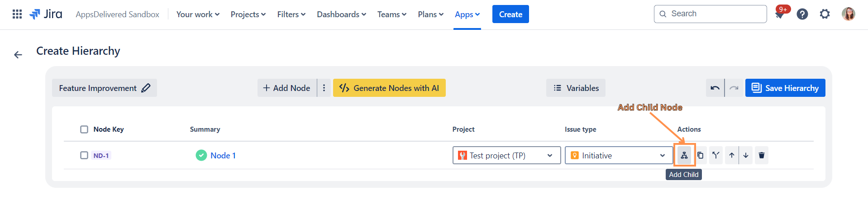
Task: Open the settings gear
Action: click(x=825, y=14)
